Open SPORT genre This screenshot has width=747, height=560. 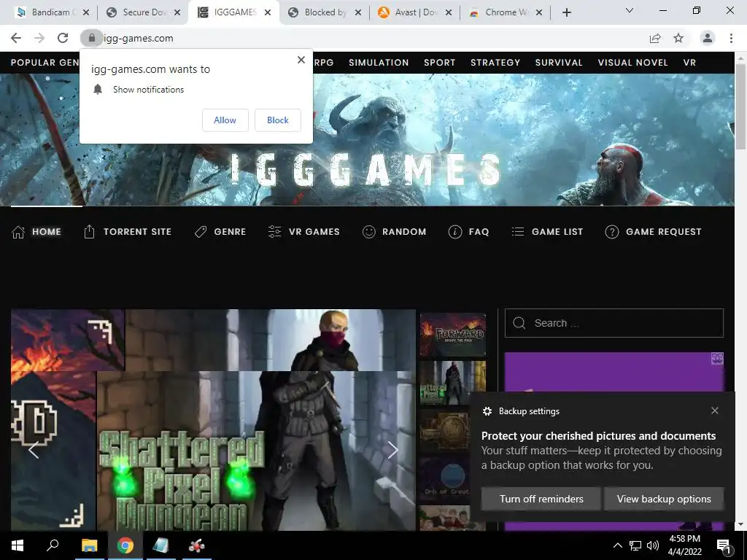tap(440, 63)
